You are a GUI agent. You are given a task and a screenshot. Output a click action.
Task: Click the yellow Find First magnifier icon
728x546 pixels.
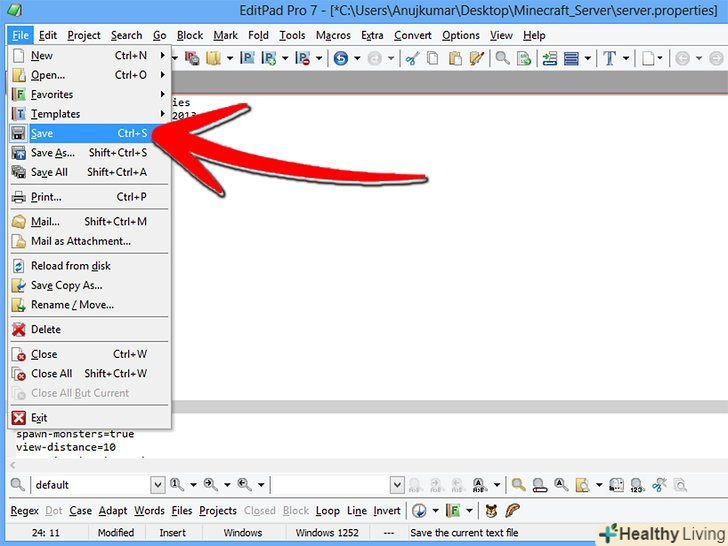pyautogui.click(x=518, y=485)
